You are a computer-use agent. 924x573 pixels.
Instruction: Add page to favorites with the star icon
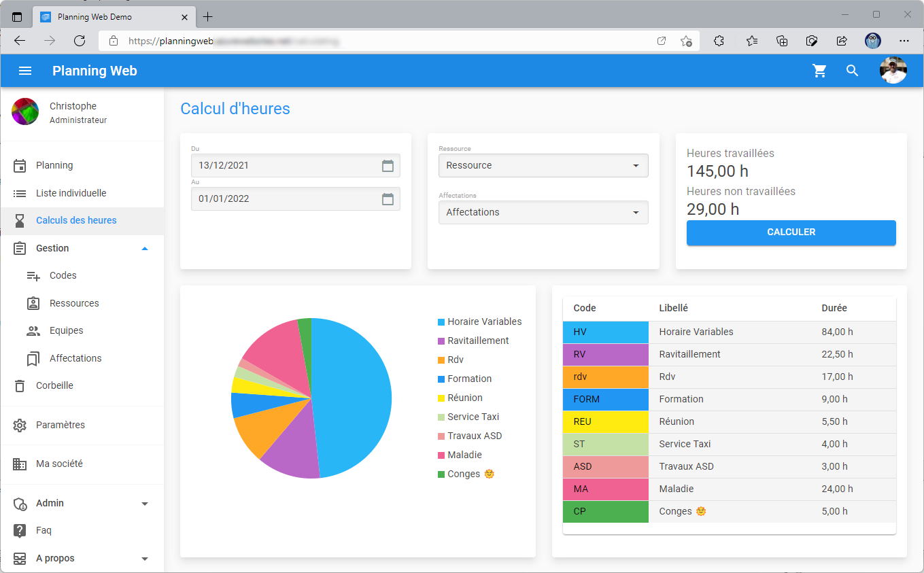(x=686, y=41)
